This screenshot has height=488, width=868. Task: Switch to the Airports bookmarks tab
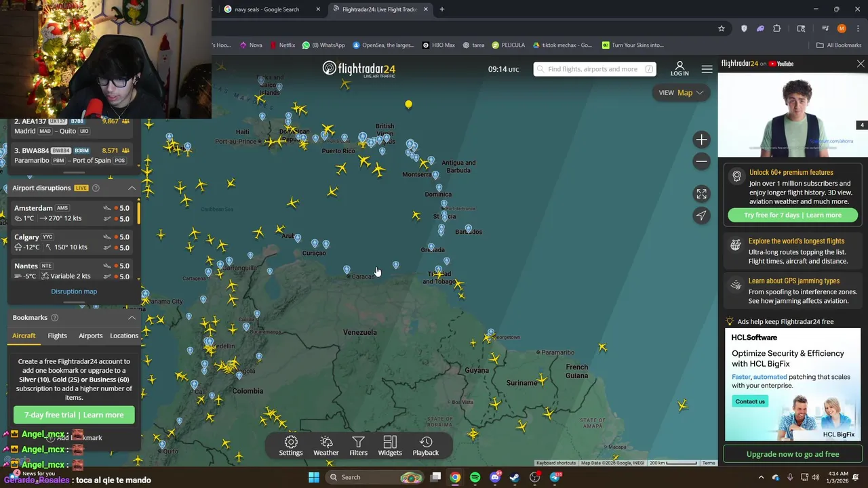[x=90, y=335]
